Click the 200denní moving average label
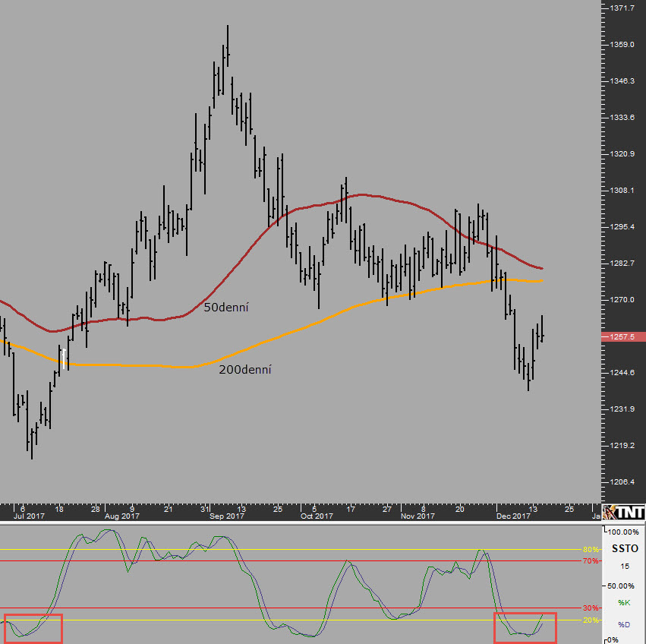The image size is (646, 644). [245, 369]
